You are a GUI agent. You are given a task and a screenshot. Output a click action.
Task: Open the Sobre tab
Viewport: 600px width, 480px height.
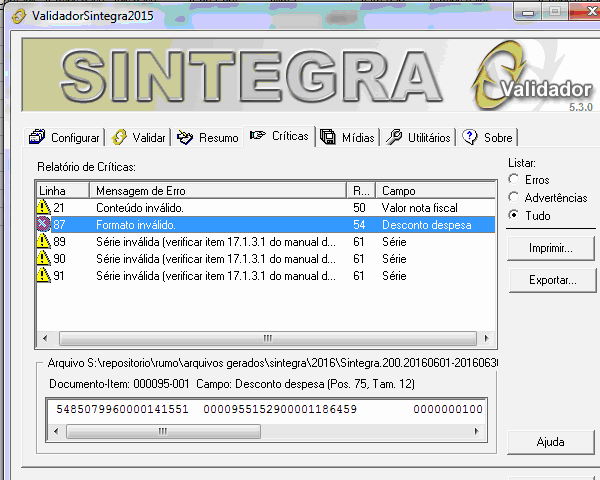tap(487, 137)
